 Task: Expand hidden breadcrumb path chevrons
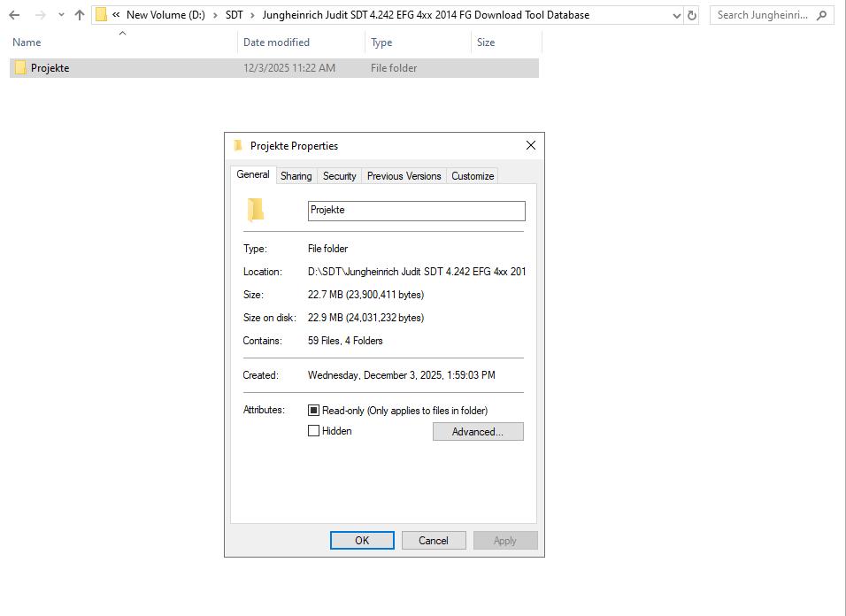point(116,15)
